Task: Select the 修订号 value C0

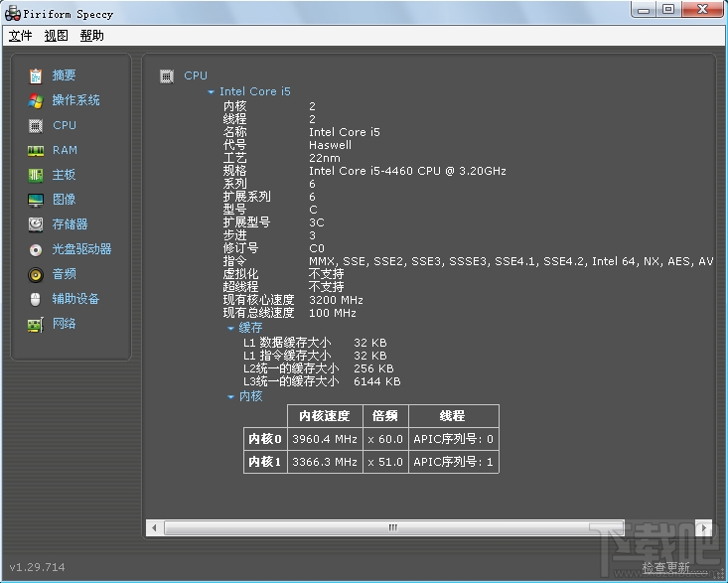Action: point(317,248)
